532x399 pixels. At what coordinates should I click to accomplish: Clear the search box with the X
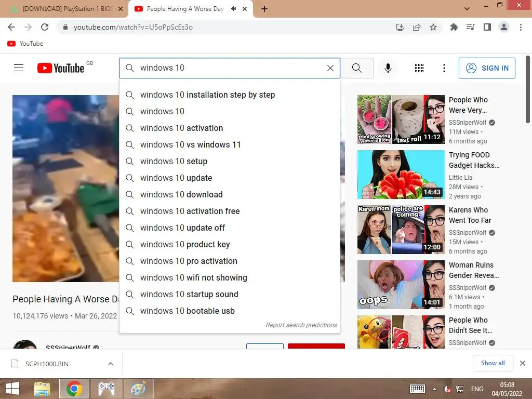[330, 68]
